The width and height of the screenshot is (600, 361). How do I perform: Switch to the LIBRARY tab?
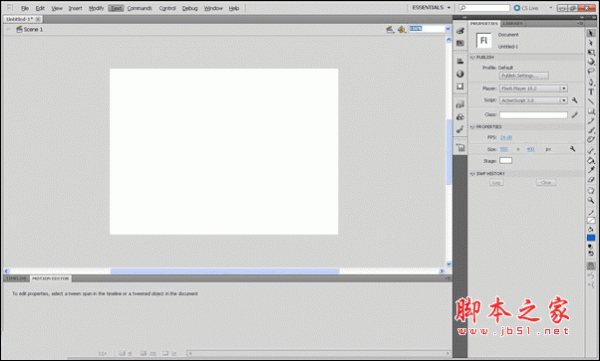point(513,23)
